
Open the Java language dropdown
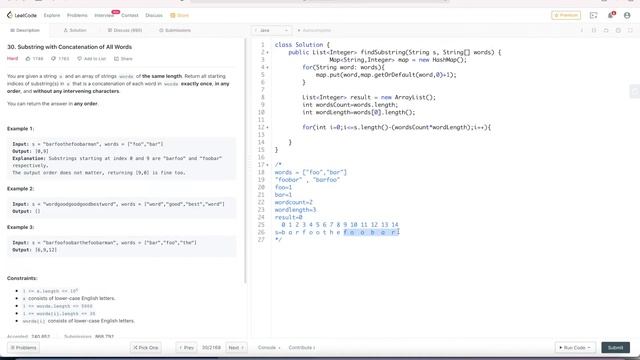coord(271,30)
